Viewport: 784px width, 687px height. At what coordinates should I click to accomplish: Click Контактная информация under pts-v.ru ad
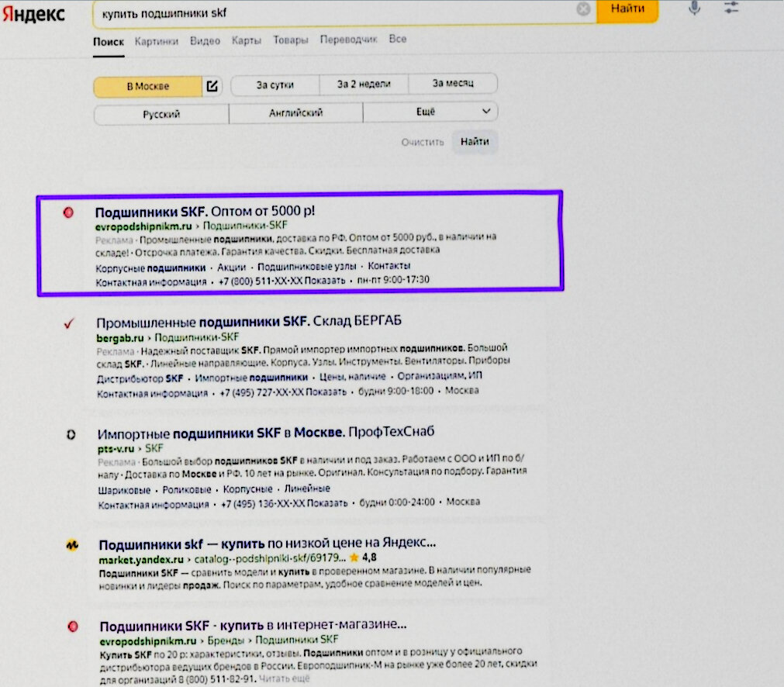coord(154,505)
